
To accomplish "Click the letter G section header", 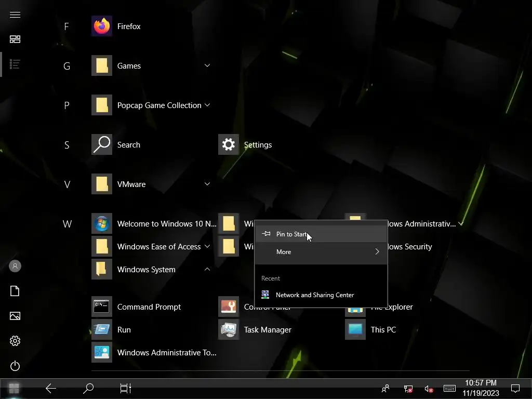I will point(67,66).
